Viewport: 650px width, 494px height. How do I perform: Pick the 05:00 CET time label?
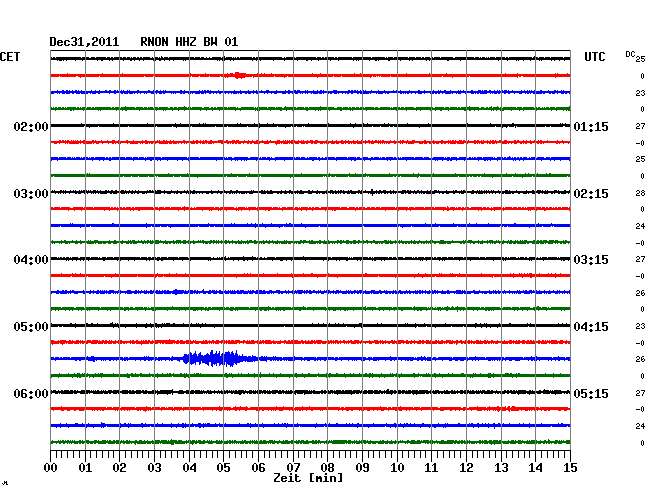(31, 327)
